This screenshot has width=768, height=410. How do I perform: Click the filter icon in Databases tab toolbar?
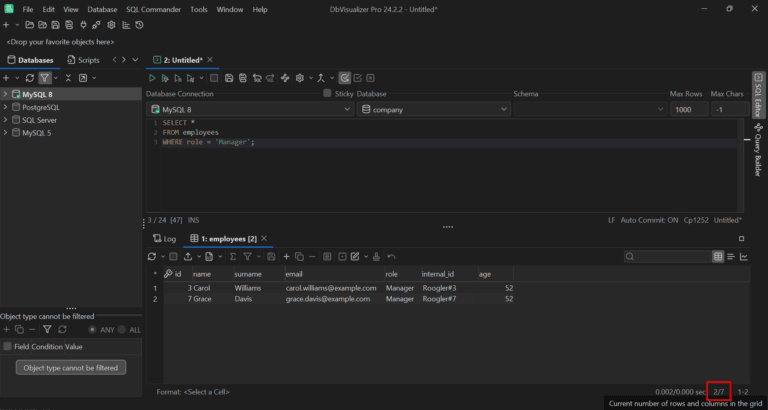pos(45,77)
